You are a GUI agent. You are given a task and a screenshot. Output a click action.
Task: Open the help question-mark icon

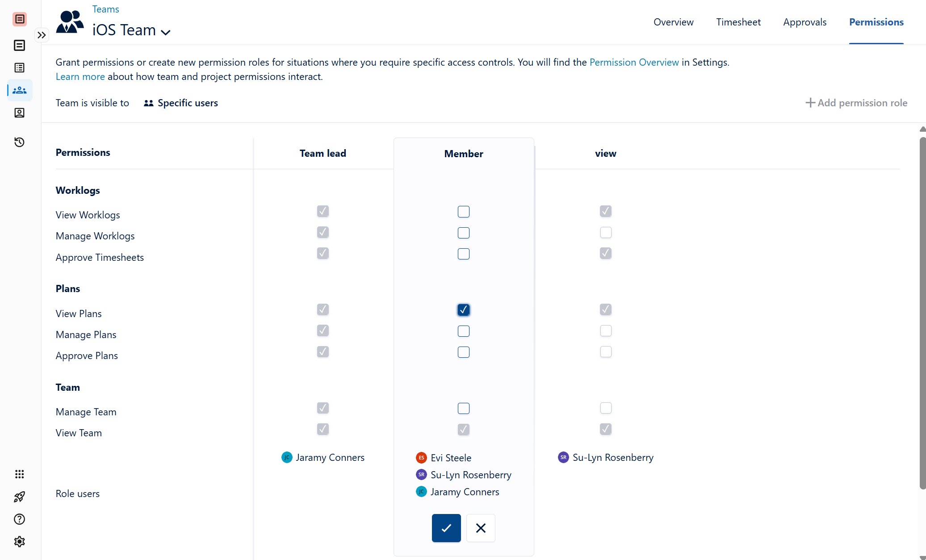[20, 519]
